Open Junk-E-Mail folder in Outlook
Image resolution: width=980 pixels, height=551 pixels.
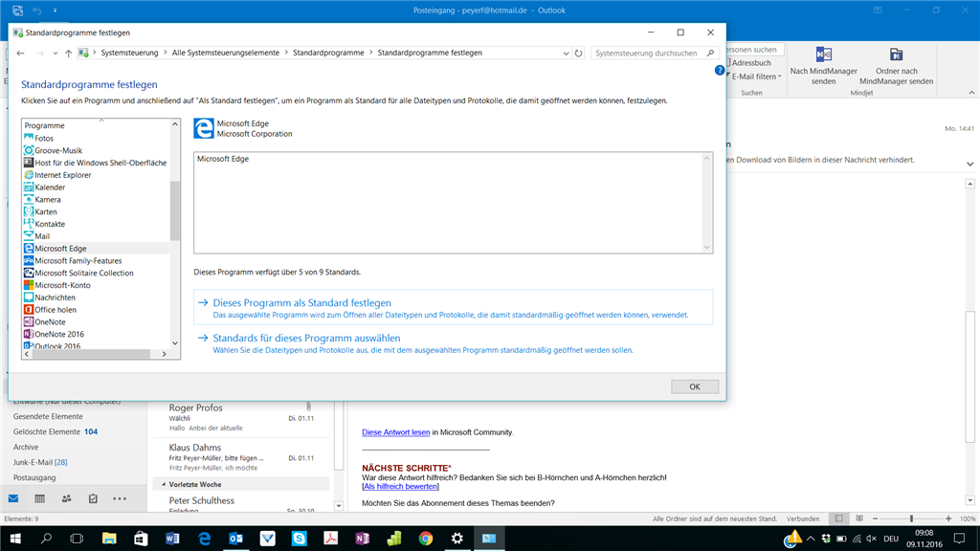pyautogui.click(x=40, y=462)
